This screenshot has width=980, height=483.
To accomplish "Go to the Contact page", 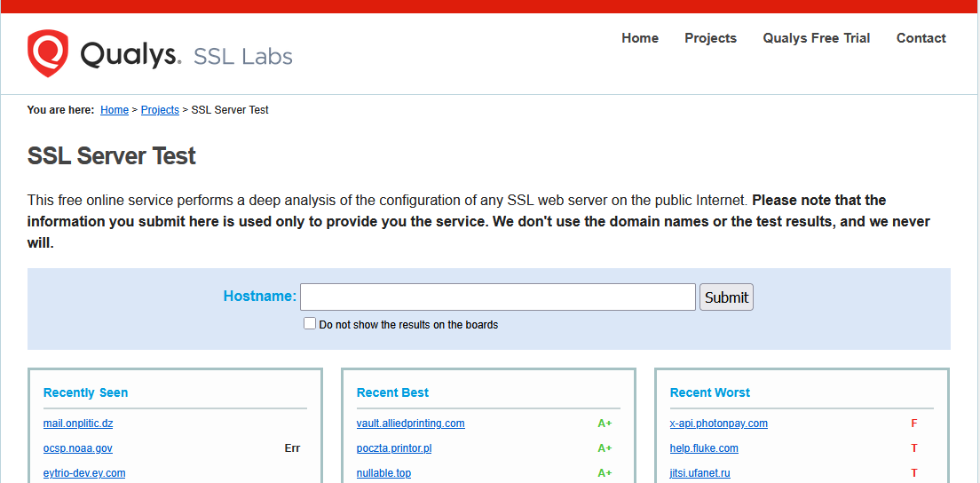I will point(921,38).
